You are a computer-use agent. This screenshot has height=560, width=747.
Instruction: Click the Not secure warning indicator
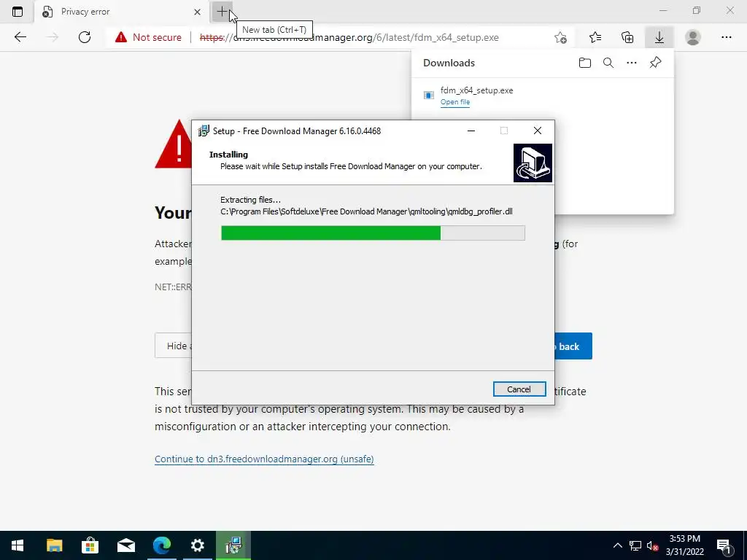point(148,37)
